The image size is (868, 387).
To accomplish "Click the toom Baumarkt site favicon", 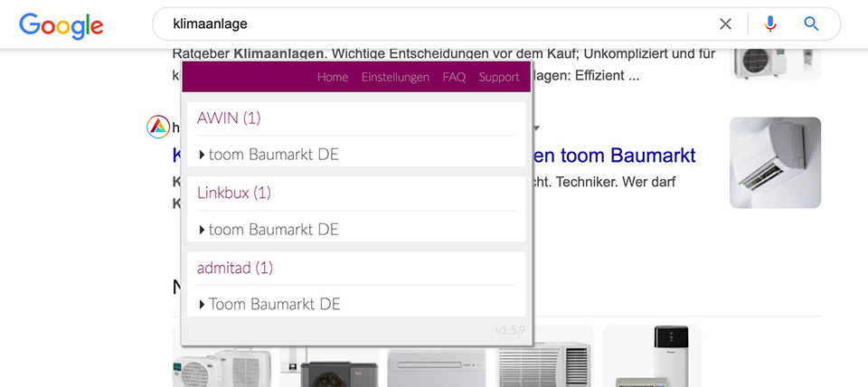I will pos(158,127).
